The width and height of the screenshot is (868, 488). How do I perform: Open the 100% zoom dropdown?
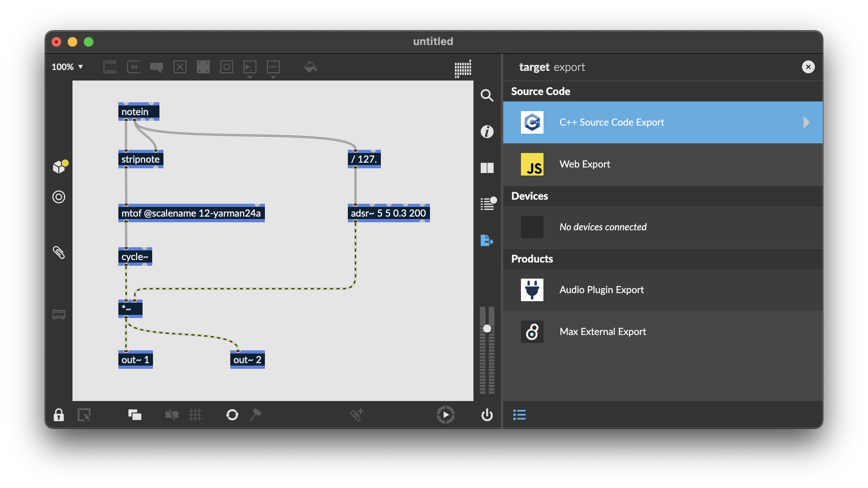[67, 67]
